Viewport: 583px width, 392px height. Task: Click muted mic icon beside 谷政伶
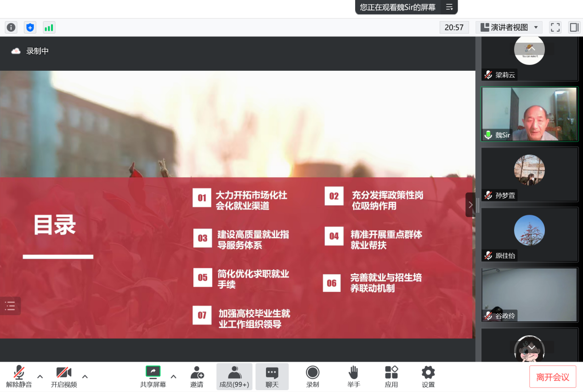pyautogui.click(x=488, y=316)
